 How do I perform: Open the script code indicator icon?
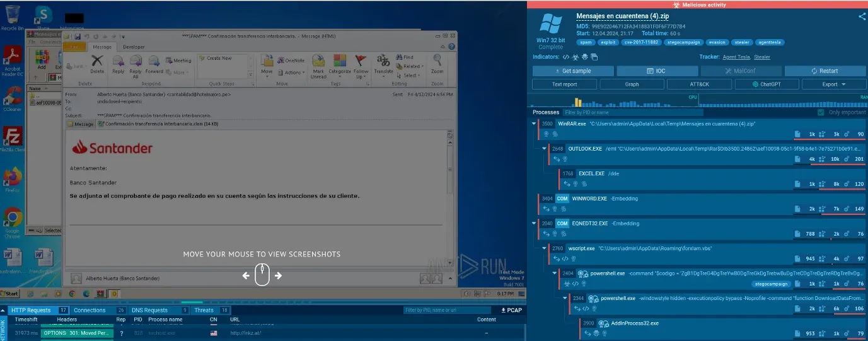point(565,57)
